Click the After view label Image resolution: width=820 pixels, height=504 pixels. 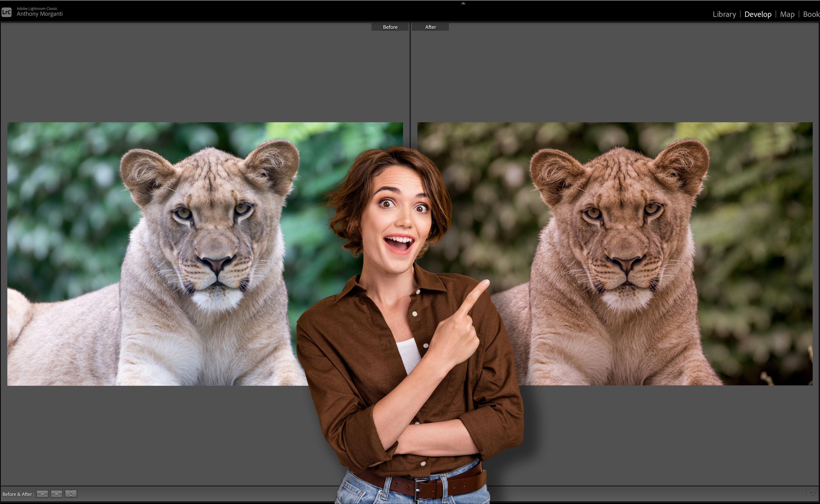coord(430,27)
